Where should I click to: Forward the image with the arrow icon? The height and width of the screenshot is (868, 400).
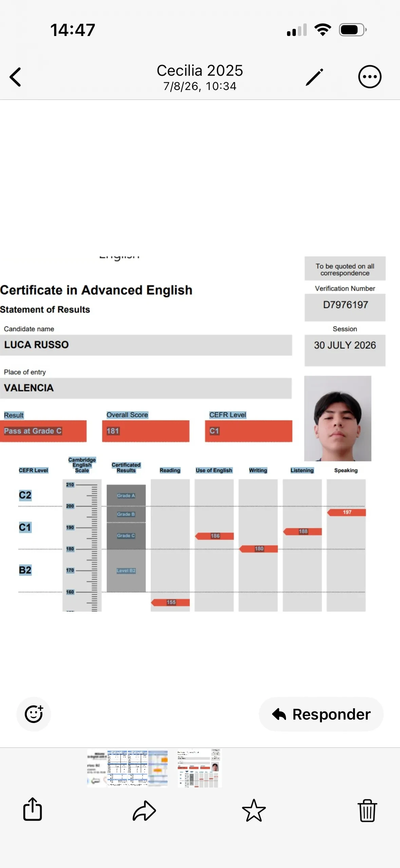(x=144, y=811)
